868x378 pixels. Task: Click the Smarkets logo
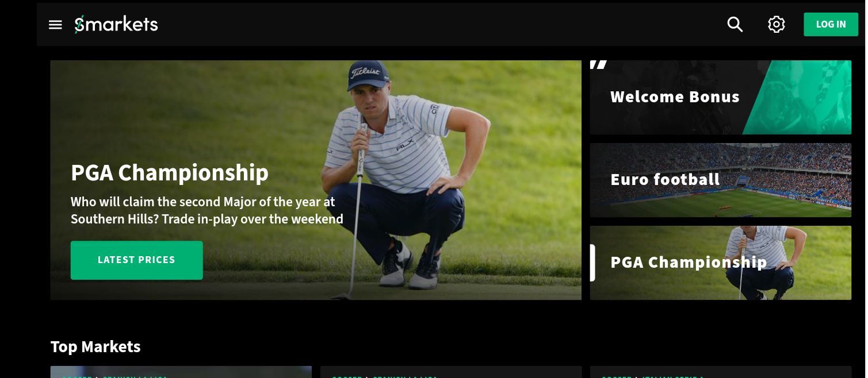pyautogui.click(x=116, y=24)
